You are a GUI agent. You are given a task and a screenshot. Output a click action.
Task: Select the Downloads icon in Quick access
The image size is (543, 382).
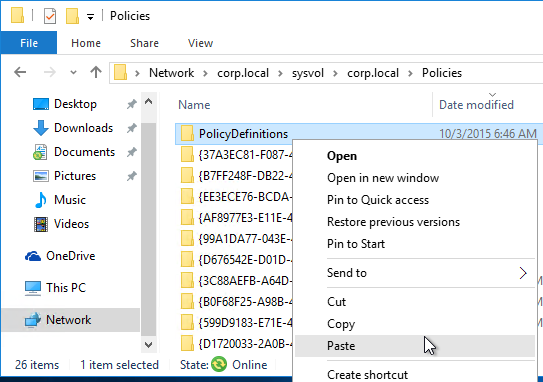pos(41,128)
